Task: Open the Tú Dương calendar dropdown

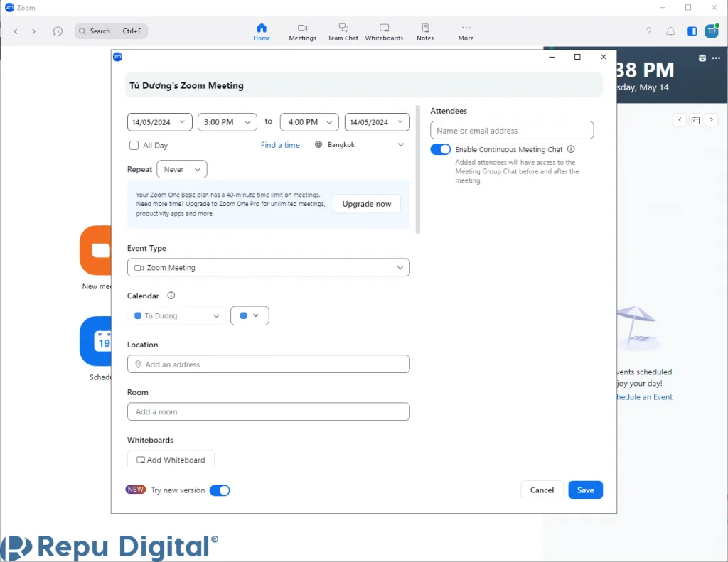Action: coord(176,315)
